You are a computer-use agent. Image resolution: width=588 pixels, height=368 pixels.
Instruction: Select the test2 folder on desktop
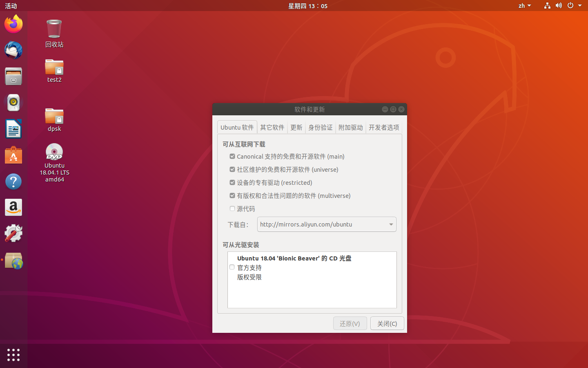coord(54,71)
